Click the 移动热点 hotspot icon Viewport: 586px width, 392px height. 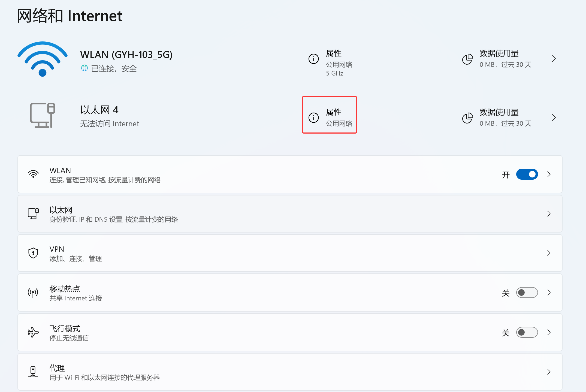pyautogui.click(x=33, y=293)
